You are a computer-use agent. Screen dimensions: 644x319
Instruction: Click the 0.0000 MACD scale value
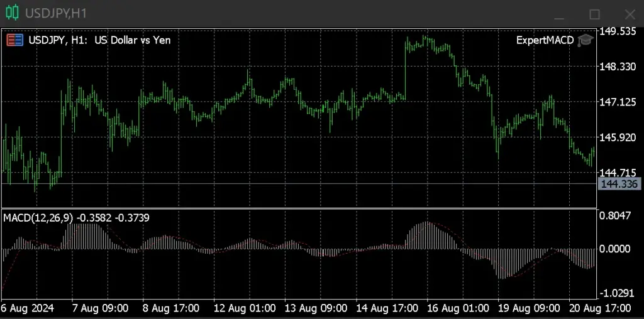[616, 249]
